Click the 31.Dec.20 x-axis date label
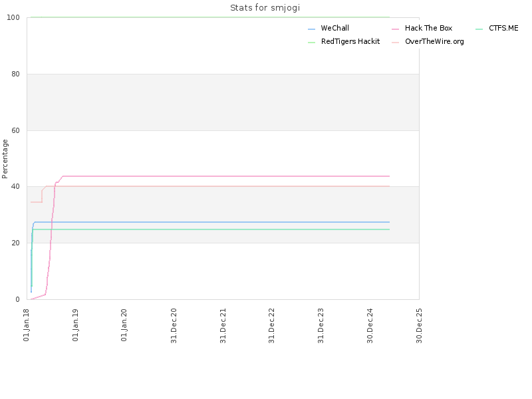532x399 pixels. 174,326
